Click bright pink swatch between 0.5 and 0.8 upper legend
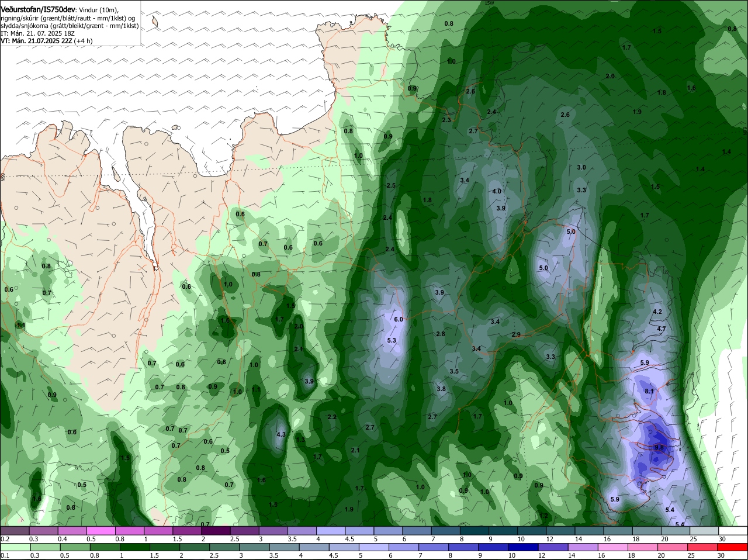748x560 pixels. pyautogui.click(x=101, y=531)
